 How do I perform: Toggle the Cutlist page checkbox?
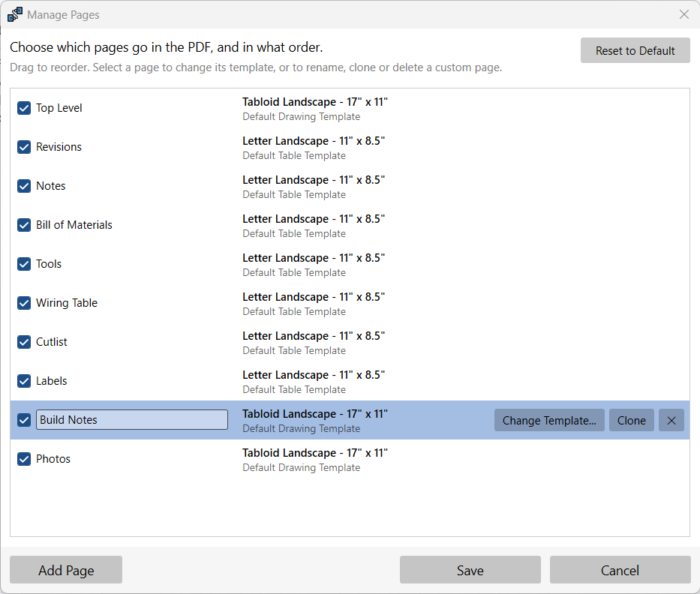pyautogui.click(x=24, y=342)
